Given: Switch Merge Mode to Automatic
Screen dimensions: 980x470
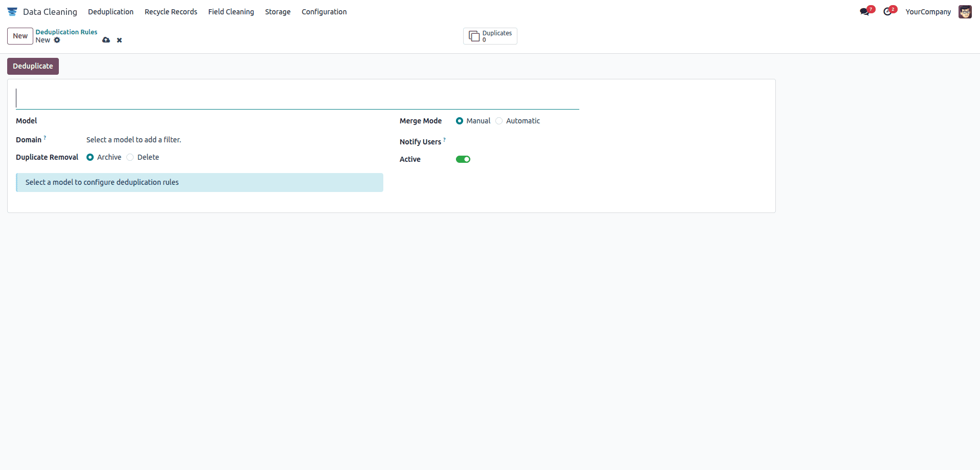Looking at the screenshot, I should pos(499,121).
